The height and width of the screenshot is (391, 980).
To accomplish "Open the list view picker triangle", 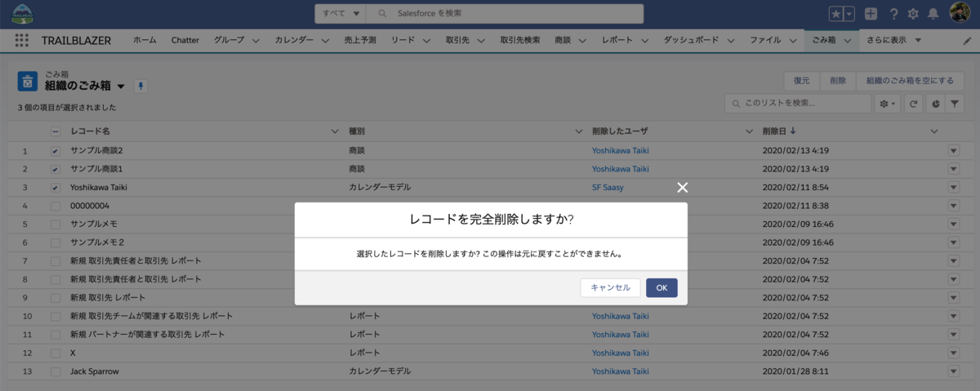I will [121, 87].
